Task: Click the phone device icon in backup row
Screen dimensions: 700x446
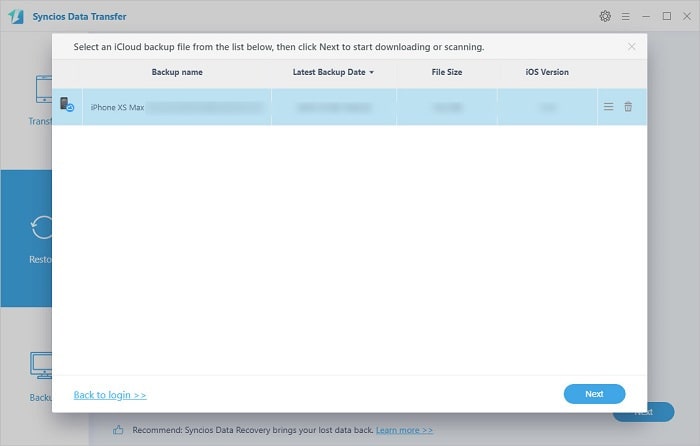Action: tap(66, 106)
